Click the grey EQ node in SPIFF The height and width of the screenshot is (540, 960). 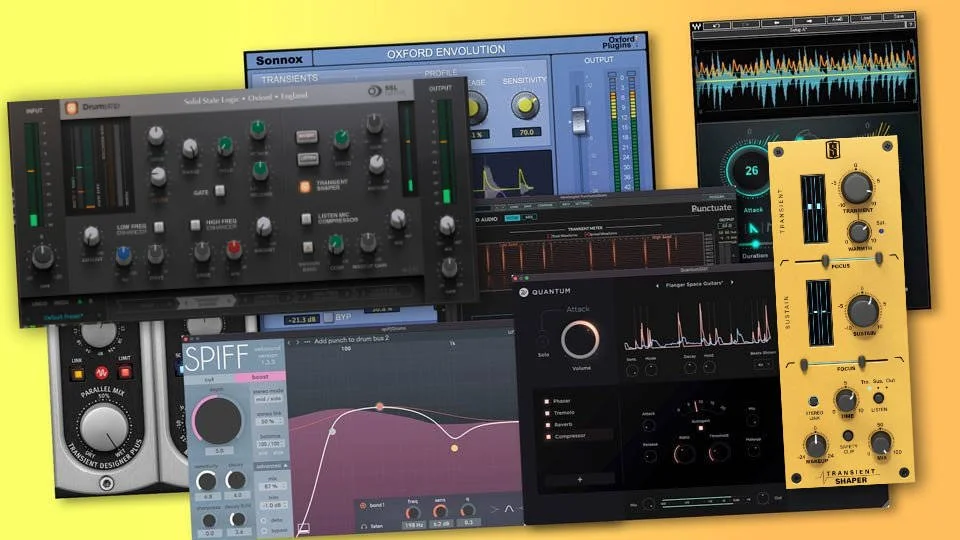tap(332, 432)
